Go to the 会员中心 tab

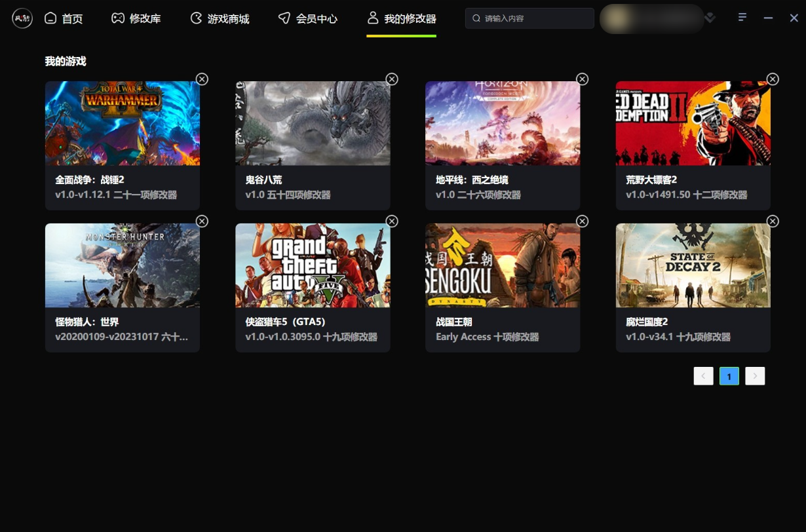pyautogui.click(x=307, y=18)
